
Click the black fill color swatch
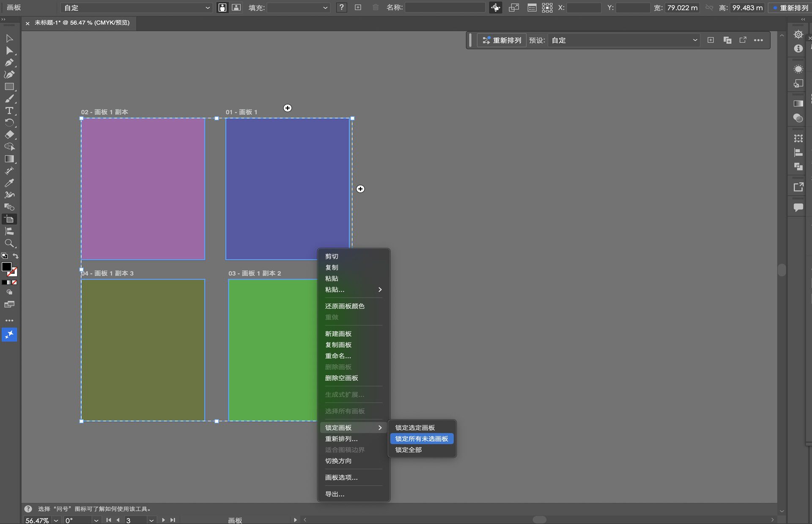pyautogui.click(x=6, y=267)
